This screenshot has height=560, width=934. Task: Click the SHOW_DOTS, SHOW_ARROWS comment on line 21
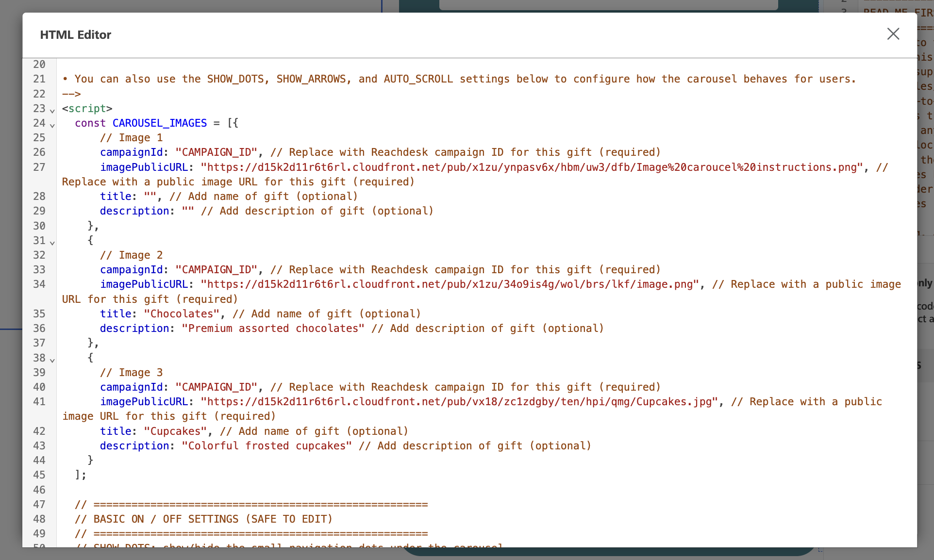(x=459, y=79)
